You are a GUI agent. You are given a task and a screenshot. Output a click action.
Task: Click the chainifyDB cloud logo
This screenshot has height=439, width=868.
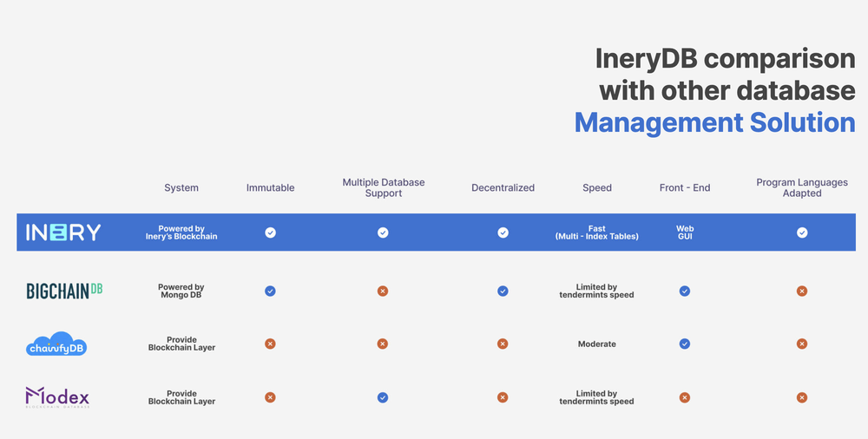(x=56, y=344)
